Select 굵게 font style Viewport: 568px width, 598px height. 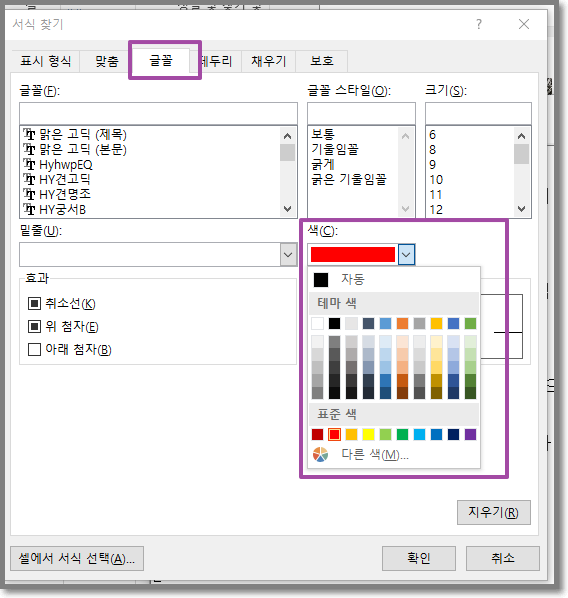pos(353,164)
